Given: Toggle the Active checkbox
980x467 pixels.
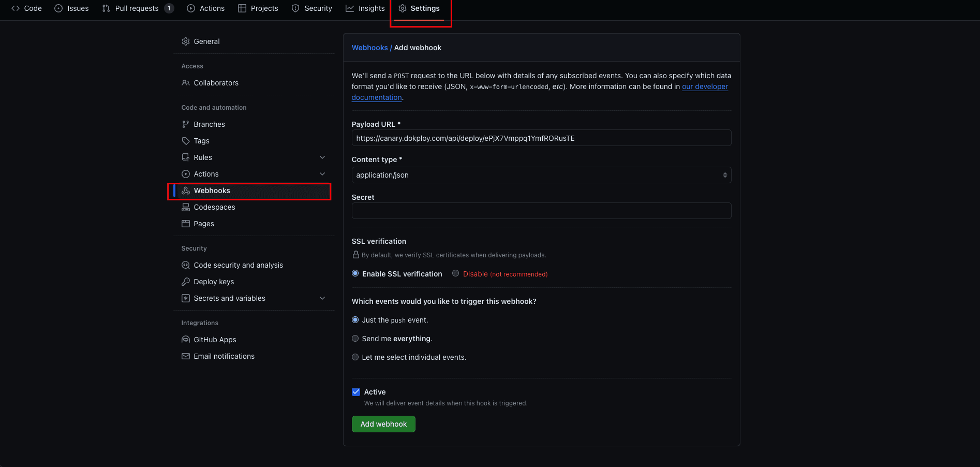Looking at the screenshot, I should coord(356,392).
